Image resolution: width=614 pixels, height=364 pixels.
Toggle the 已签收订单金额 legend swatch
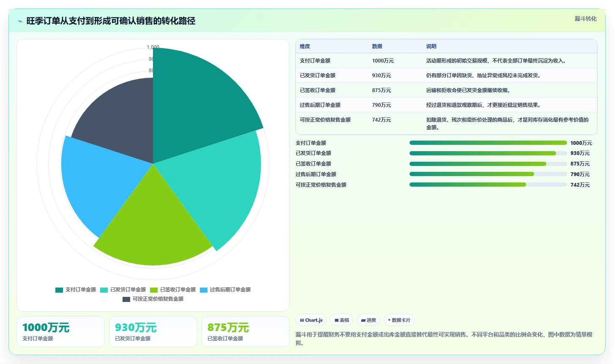(154, 290)
